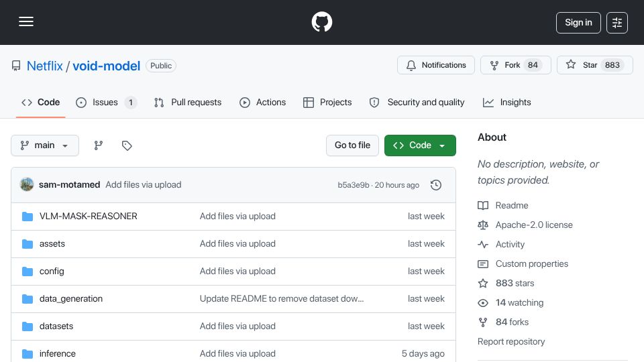The height and width of the screenshot is (362, 644).
Task: Open latest commit message 'Add files via upload'
Action: [144, 185]
